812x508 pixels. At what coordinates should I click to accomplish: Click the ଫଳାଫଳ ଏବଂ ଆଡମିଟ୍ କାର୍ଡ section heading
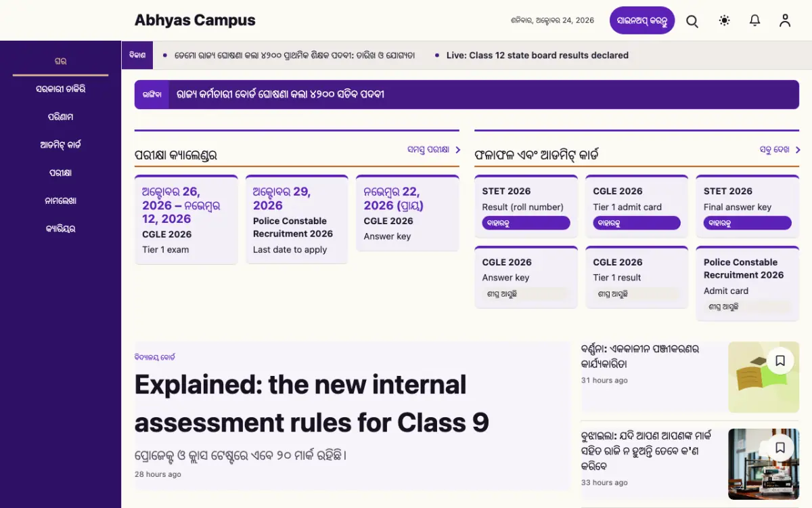[x=537, y=154]
